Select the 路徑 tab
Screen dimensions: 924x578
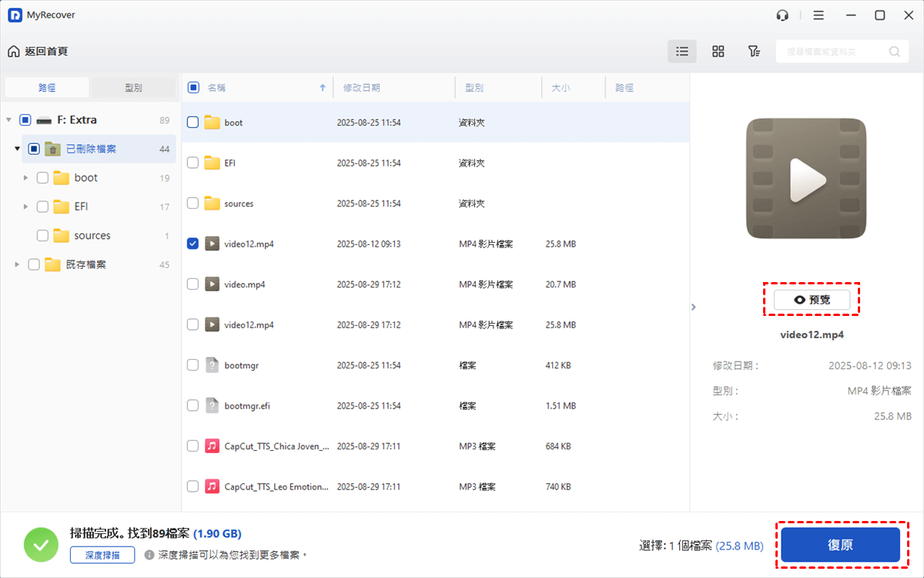click(47, 88)
